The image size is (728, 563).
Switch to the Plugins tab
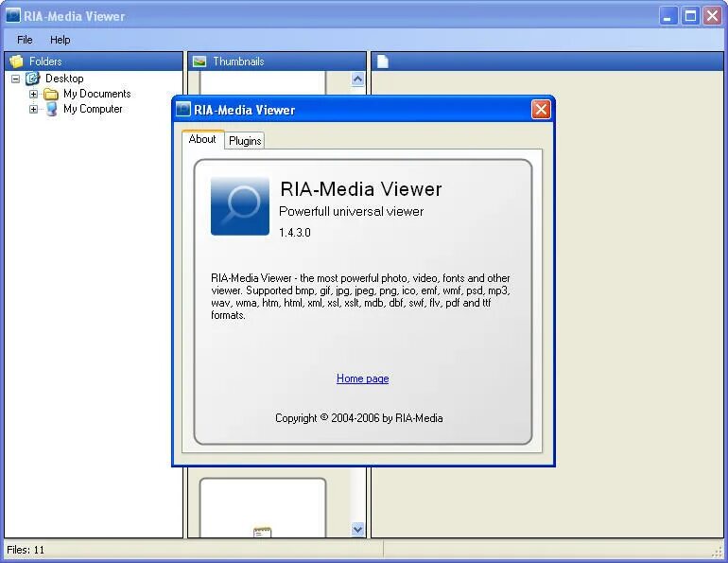(245, 140)
